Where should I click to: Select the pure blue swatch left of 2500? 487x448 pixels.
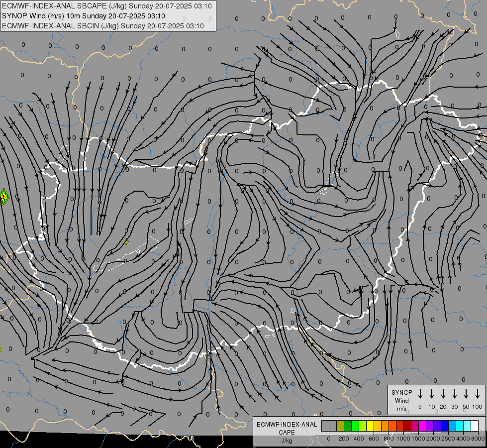coord(444,426)
